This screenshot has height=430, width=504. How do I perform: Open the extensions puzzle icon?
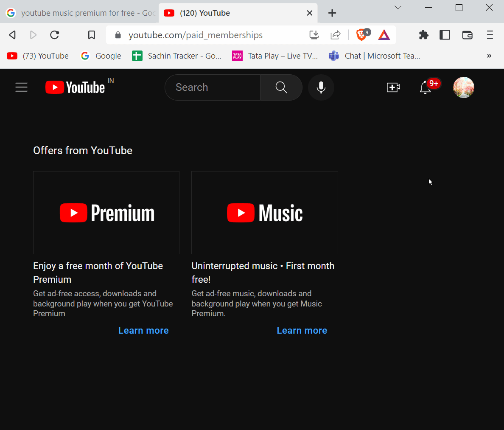(x=424, y=35)
